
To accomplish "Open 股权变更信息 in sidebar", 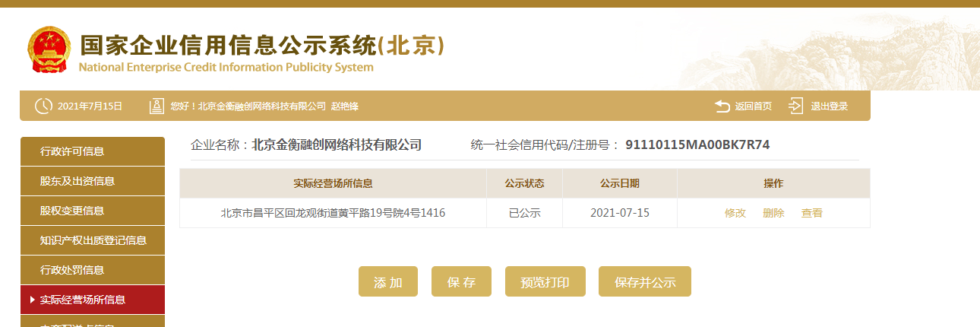I will point(93,211).
